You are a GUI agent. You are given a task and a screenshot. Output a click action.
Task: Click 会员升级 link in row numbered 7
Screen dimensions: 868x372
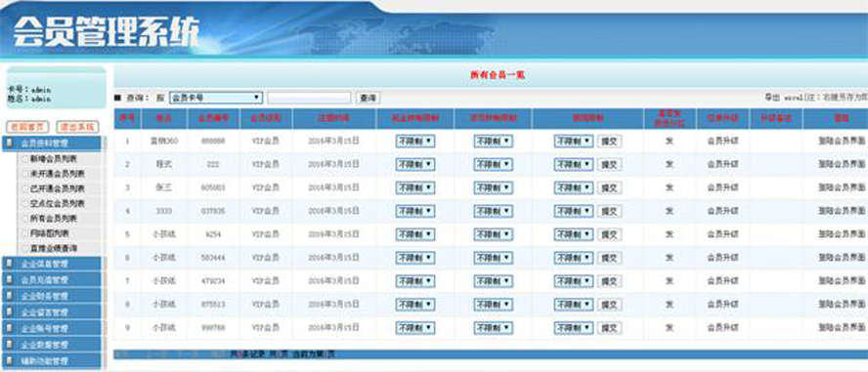tap(723, 281)
